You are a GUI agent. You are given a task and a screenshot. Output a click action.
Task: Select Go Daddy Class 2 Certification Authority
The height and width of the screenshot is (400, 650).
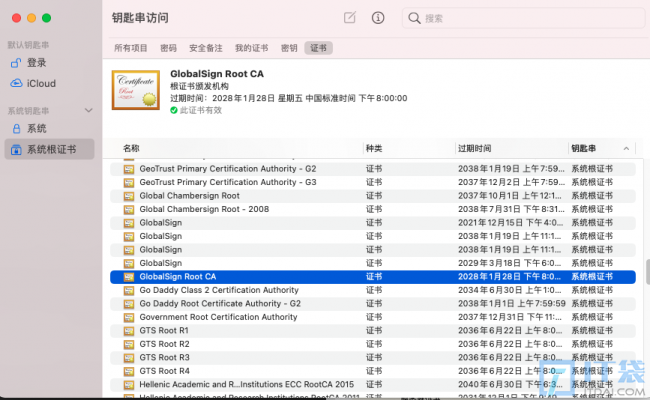click(x=219, y=290)
